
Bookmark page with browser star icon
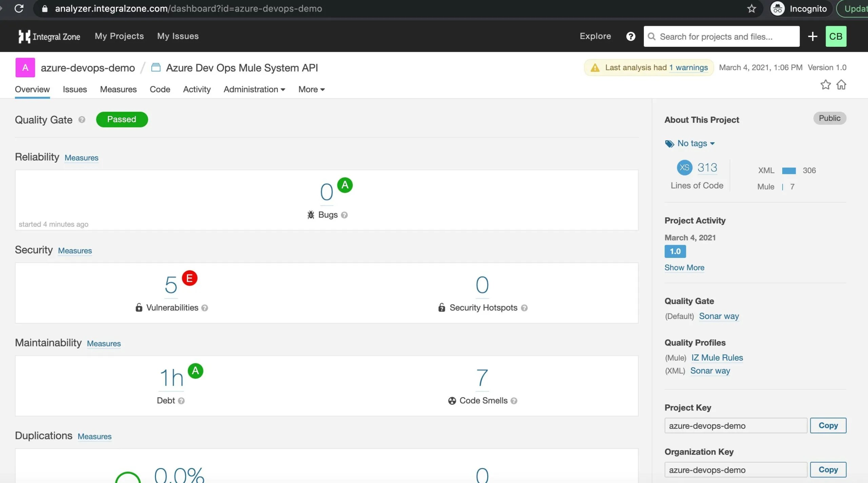(x=751, y=8)
